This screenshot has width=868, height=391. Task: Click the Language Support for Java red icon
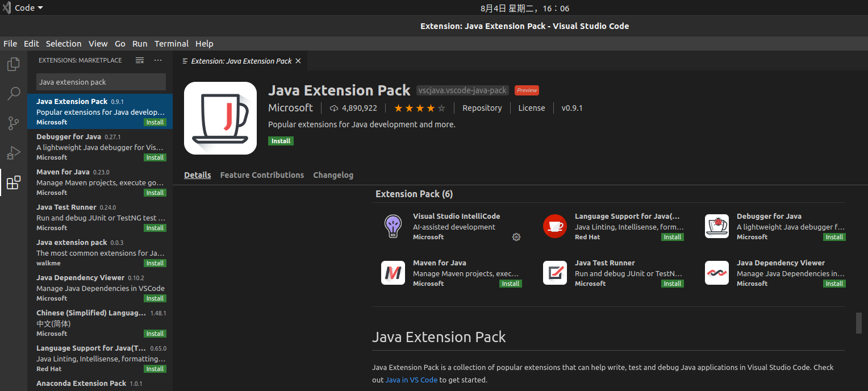555,226
